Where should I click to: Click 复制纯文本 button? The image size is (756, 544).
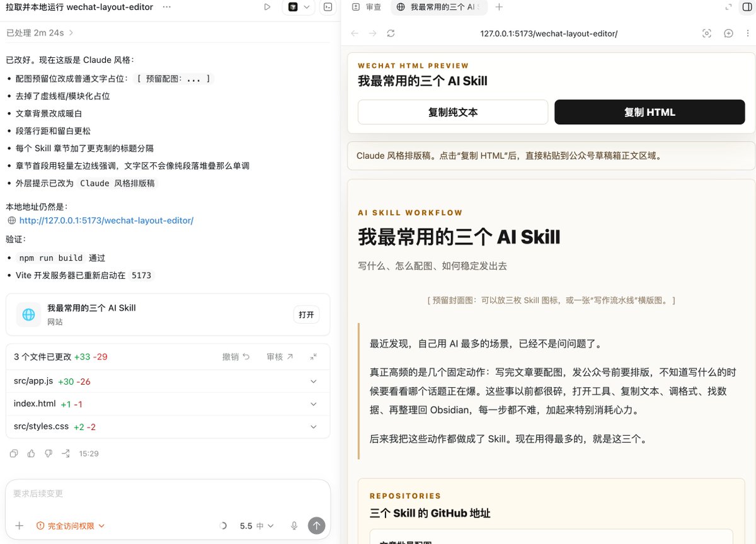[453, 112]
